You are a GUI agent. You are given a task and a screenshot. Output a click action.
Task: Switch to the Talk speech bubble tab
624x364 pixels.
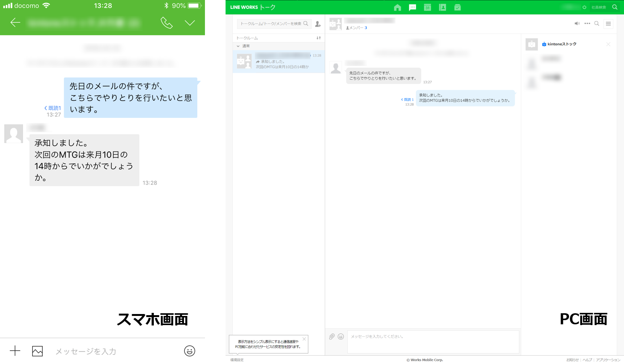(x=412, y=7)
